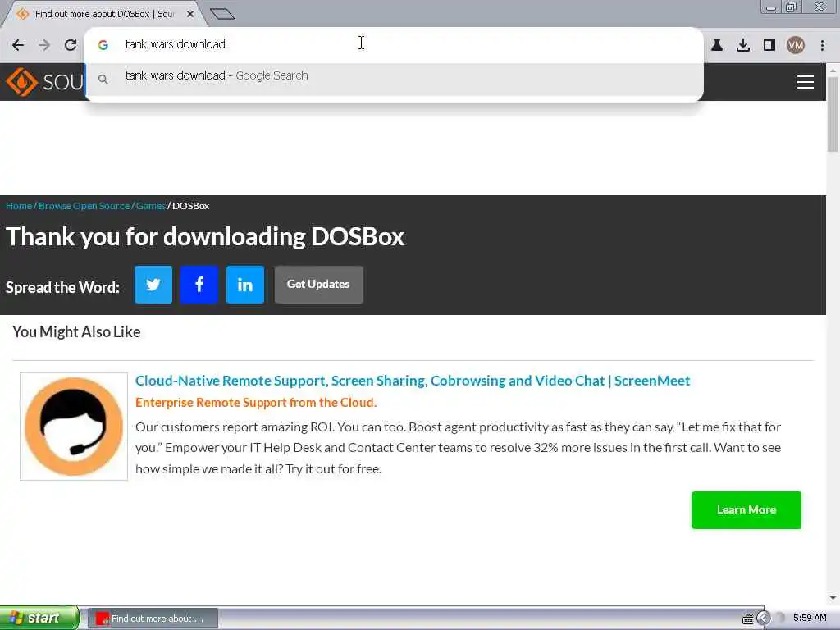This screenshot has width=840, height=630.
Task: Open the Chrome Labs flask icon
Action: coord(717,45)
